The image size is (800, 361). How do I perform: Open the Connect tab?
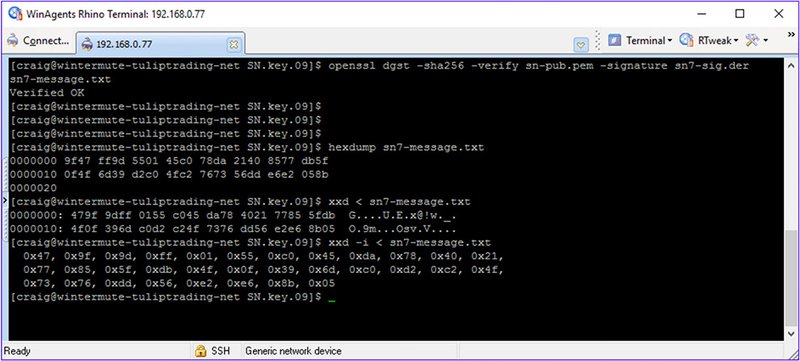[x=38, y=41]
